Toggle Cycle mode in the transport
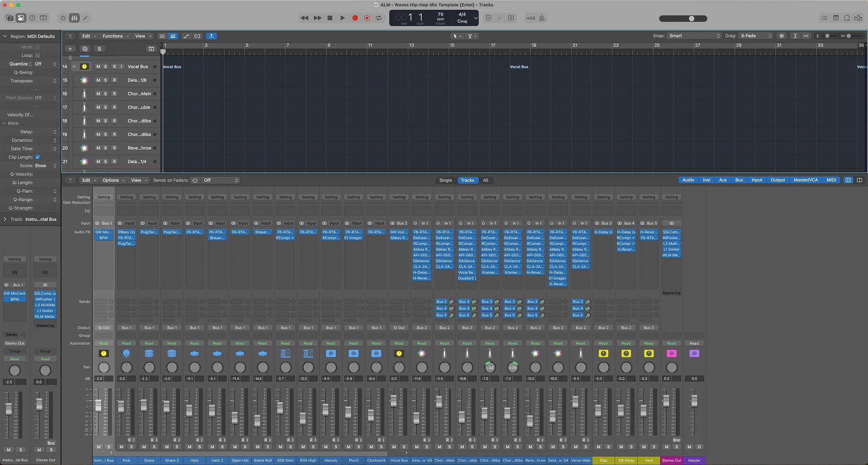Viewport: 868px width, 465px height. tap(379, 18)
